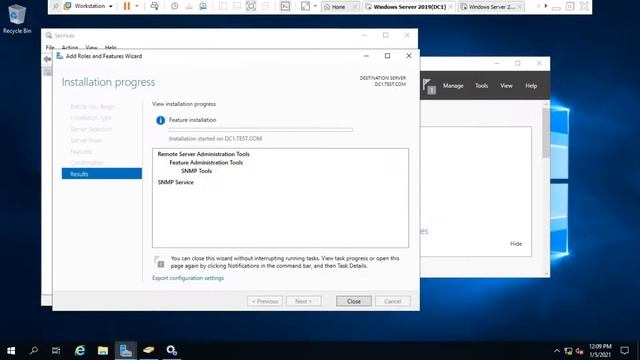Select Remote Server Administration Tools entry
The width and height of the screenshot is (640, 360).
point(203,154)
